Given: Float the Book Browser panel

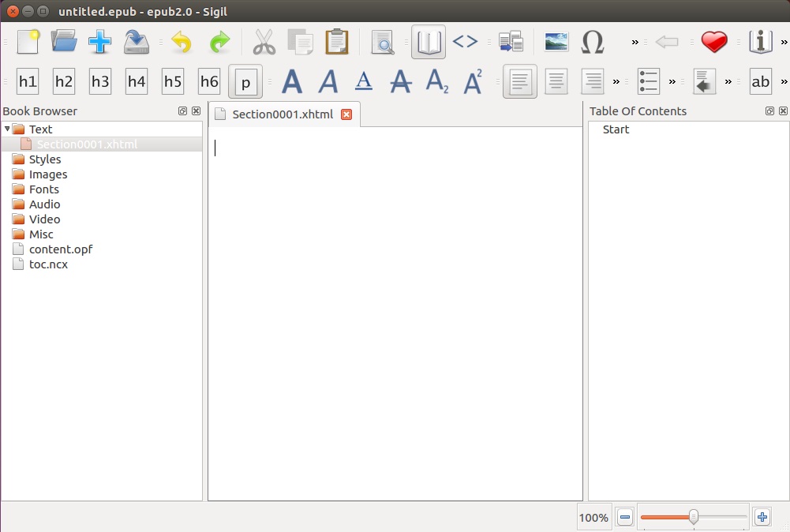Looking at the screenshot, I should click(x=182, y=111).
